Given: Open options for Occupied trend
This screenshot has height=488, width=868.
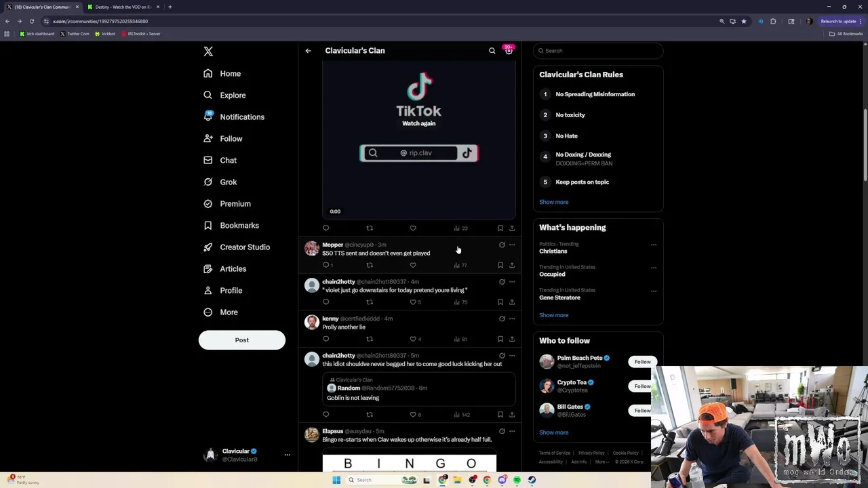Looking at the screenshot, I should 654,268.
